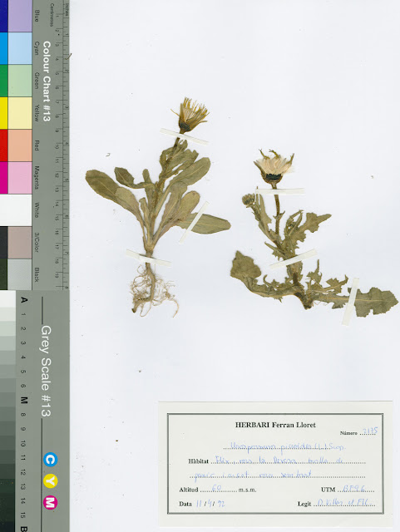This screenshot has height=532, width=400.
Task: Click the handwritten date '11/4/92'
Action: (x=210, y=504)
